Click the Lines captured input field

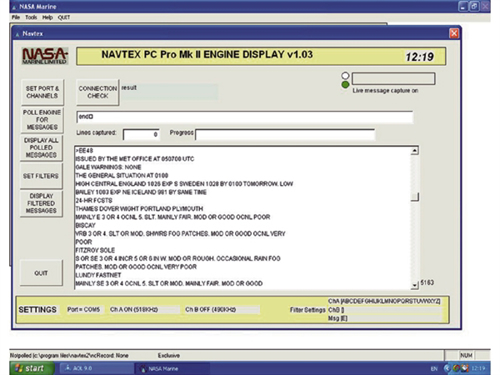[x=141, y=134]
